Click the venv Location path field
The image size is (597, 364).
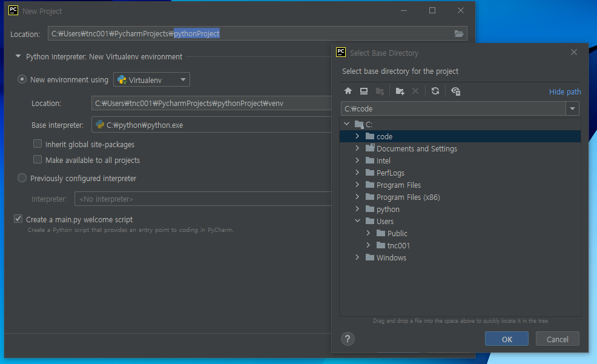212,103
